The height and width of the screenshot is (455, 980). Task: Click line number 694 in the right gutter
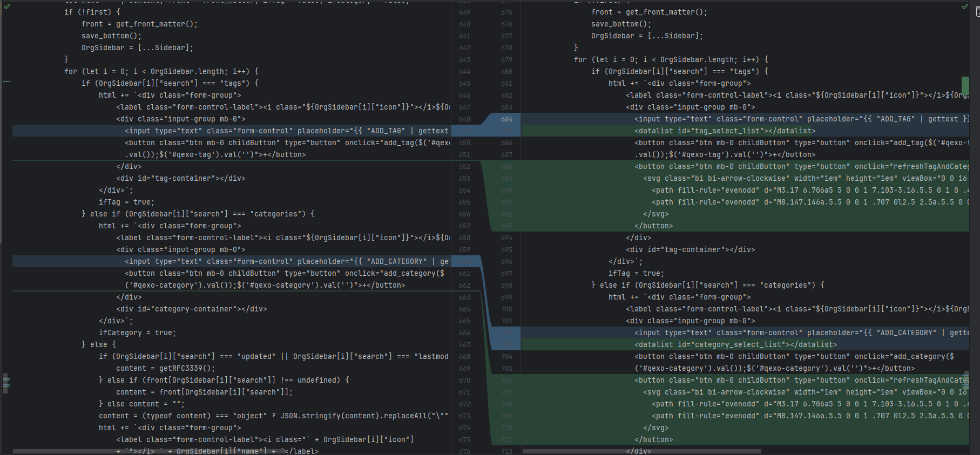coord(506,238)
